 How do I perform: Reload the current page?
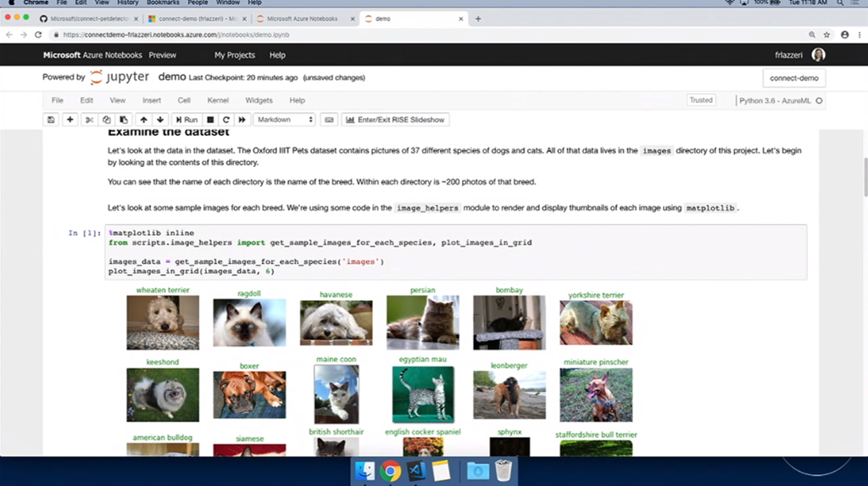click(x=38, y=35)
